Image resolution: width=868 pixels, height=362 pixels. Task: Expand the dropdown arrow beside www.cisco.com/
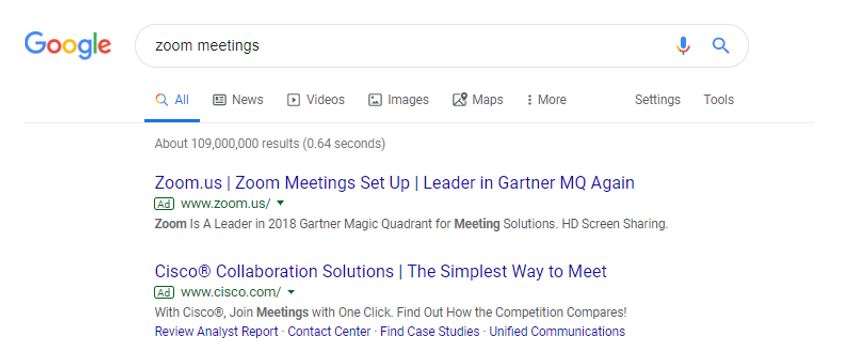[x=291, y=292]
